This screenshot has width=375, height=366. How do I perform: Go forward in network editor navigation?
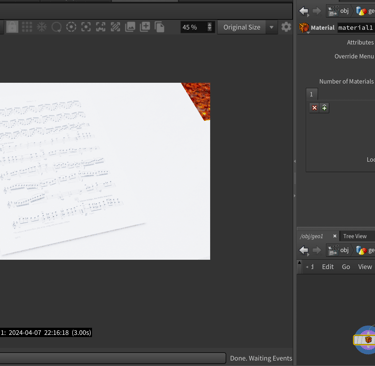[317, 250]
